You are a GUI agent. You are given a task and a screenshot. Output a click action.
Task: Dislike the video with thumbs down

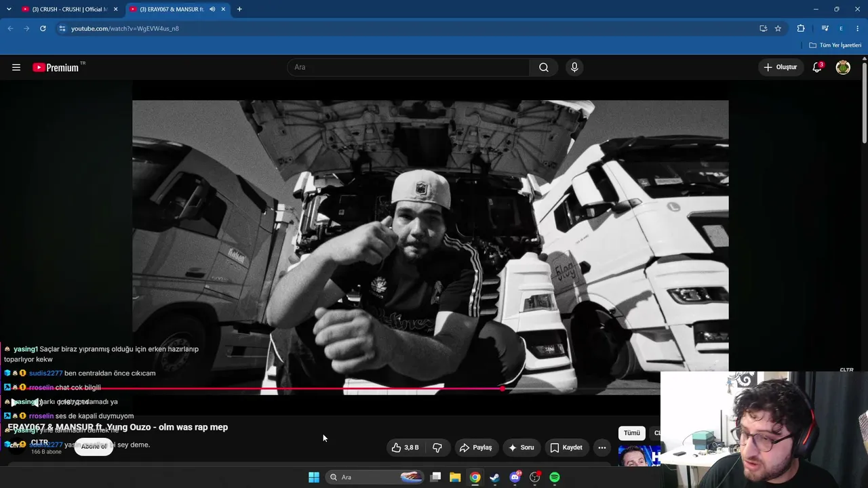point(437,447)
